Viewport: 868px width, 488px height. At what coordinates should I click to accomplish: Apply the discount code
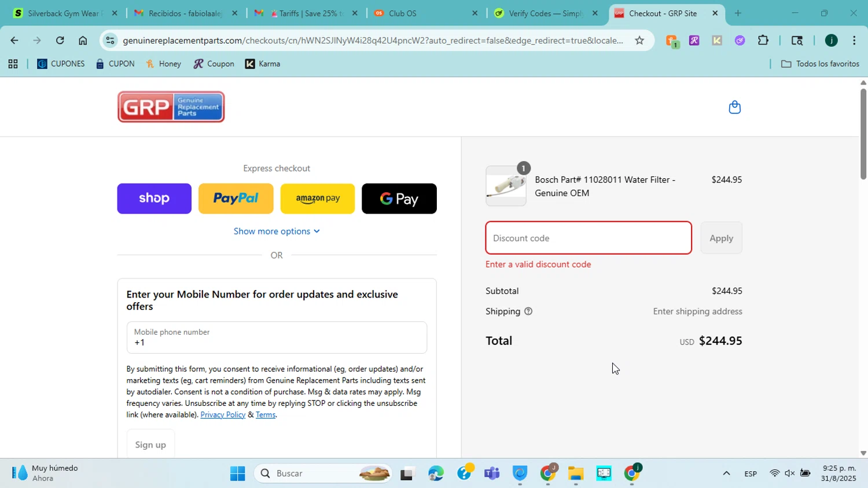[721, 238]
